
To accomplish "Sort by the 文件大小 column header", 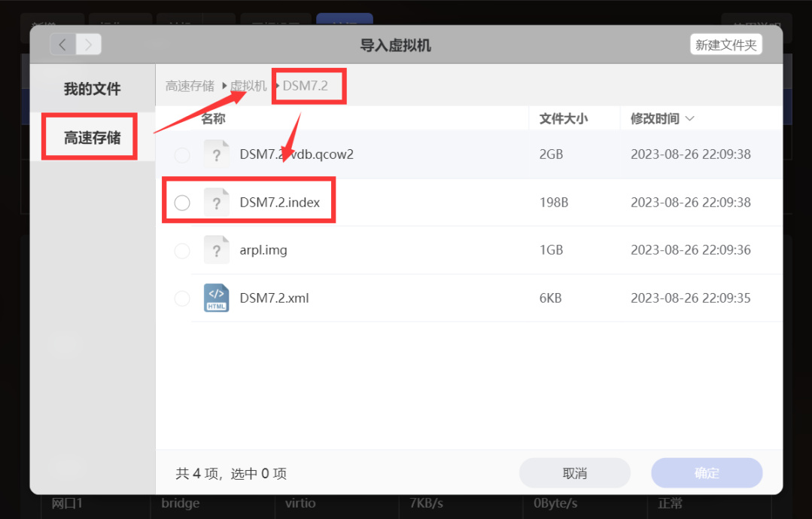I will (x=564, y=119).
